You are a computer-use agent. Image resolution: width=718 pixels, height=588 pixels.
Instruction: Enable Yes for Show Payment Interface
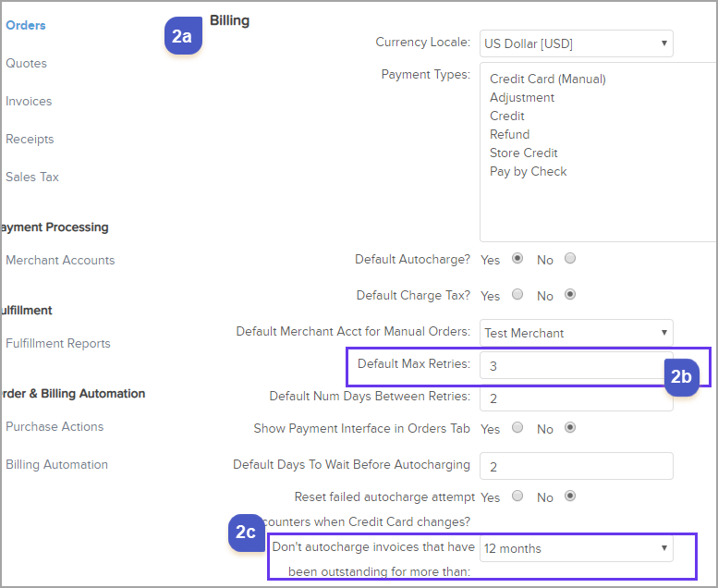(517, 428)
